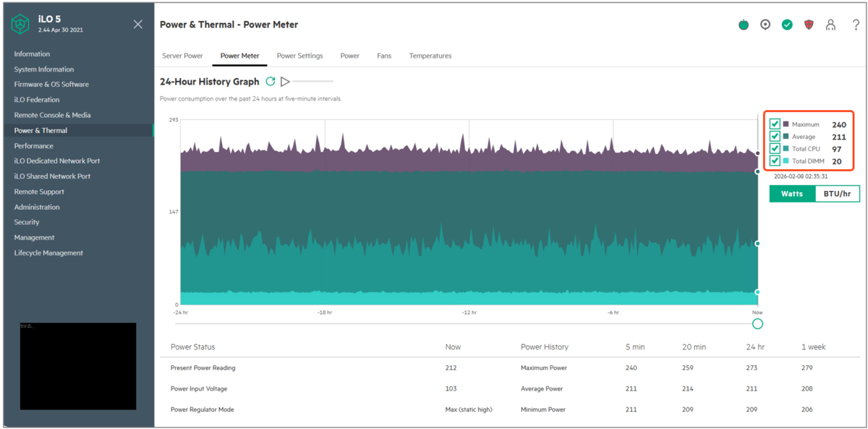This screenshot has width=868, height=429.
Task: Click the green power status icon
Action: point(744,25)
